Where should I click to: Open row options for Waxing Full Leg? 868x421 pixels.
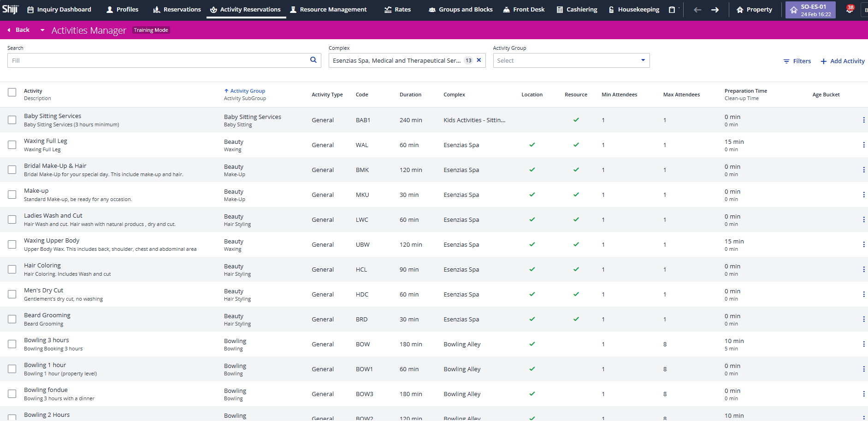point(863,145)
